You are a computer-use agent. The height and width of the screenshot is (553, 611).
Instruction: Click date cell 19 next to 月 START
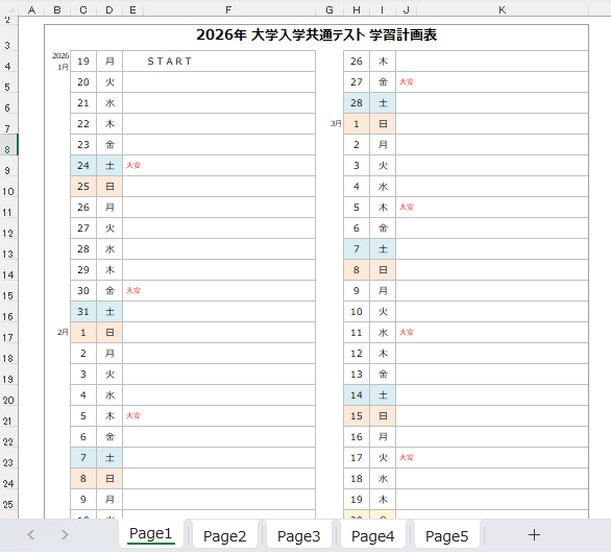pyautogui.click(x=83, y=61)
